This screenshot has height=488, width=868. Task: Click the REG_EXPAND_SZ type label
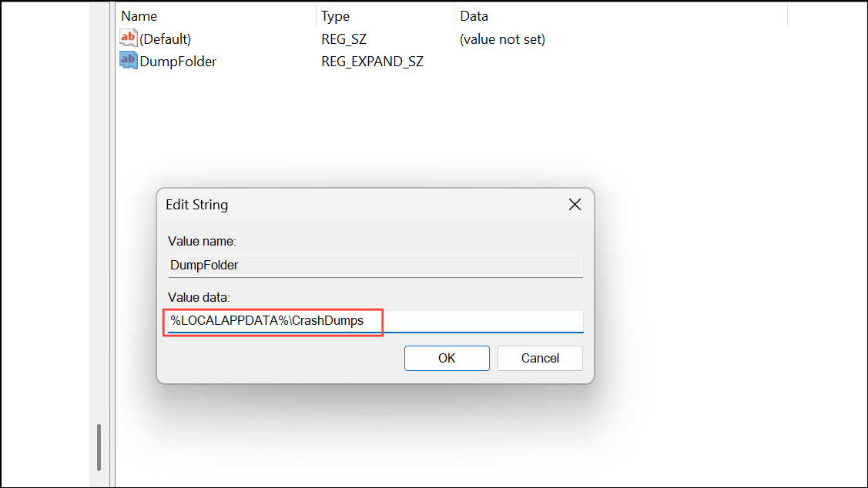click(372, 61)
